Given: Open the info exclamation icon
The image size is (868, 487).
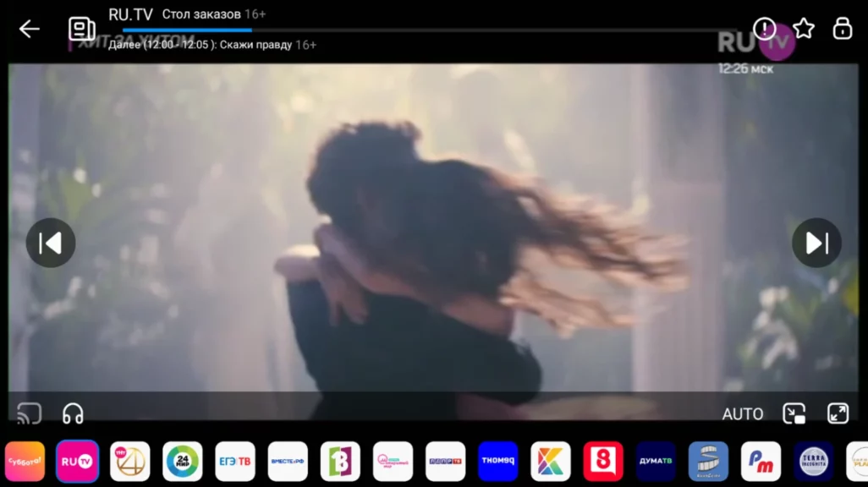Looking at the screenshot, I should 765,29.
